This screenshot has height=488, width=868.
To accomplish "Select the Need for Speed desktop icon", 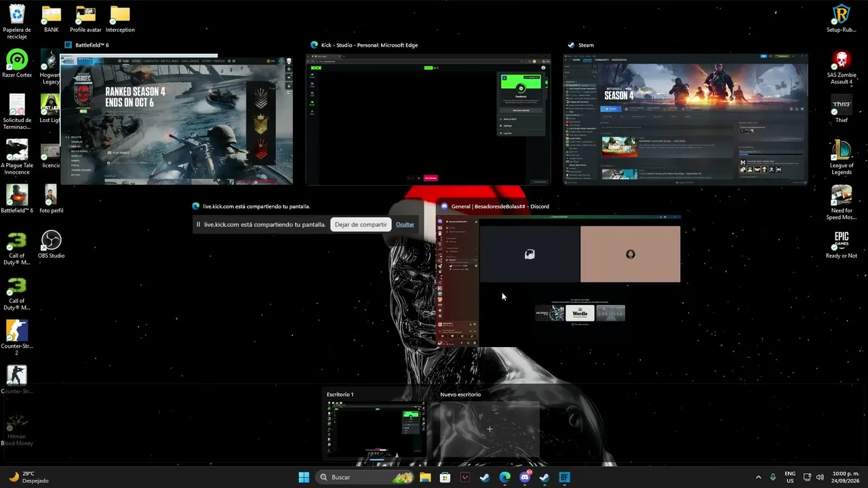I will coord(842,203).
